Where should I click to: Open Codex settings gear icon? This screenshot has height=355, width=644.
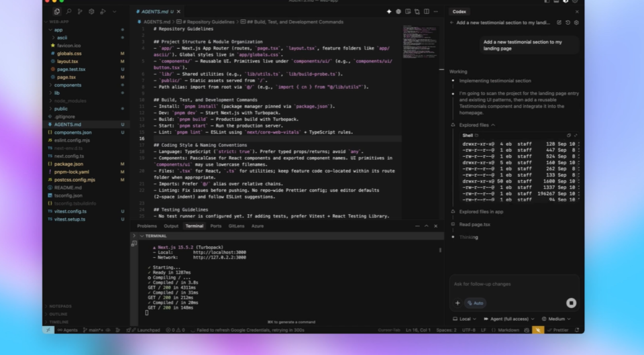[x=576, y=23]
